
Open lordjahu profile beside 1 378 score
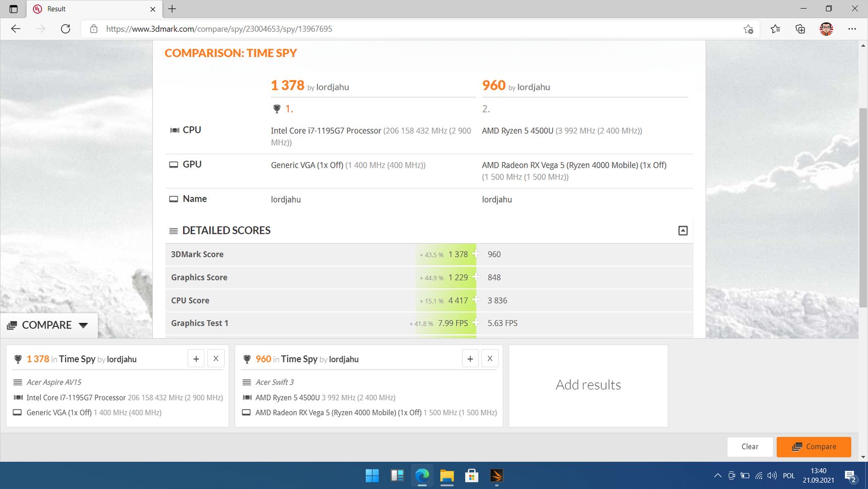(333, 87)
